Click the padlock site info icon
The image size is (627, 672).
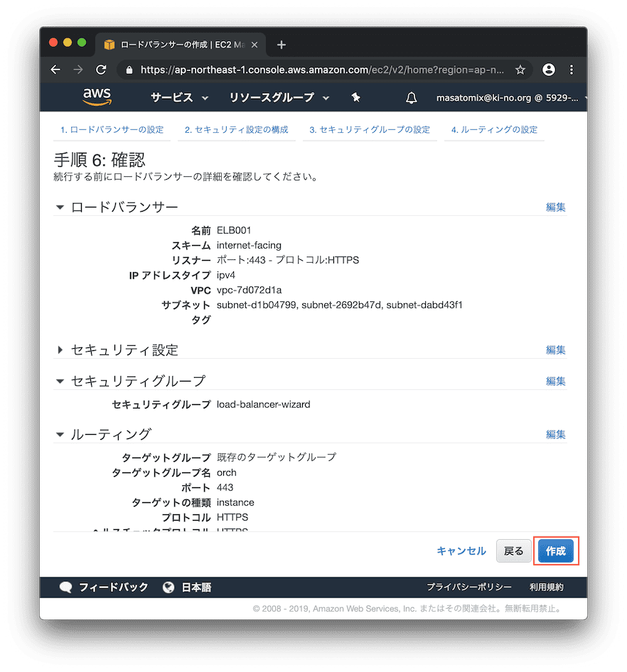(x=129, y=70)
